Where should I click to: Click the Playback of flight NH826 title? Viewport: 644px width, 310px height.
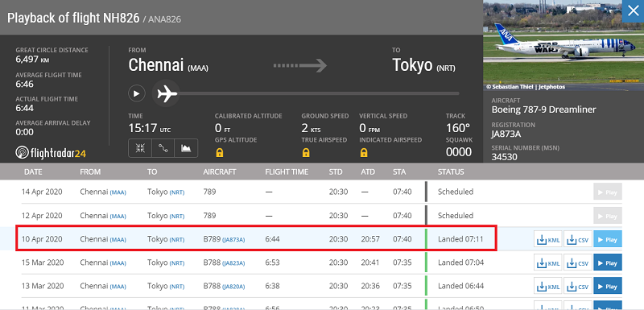[73, 18]
